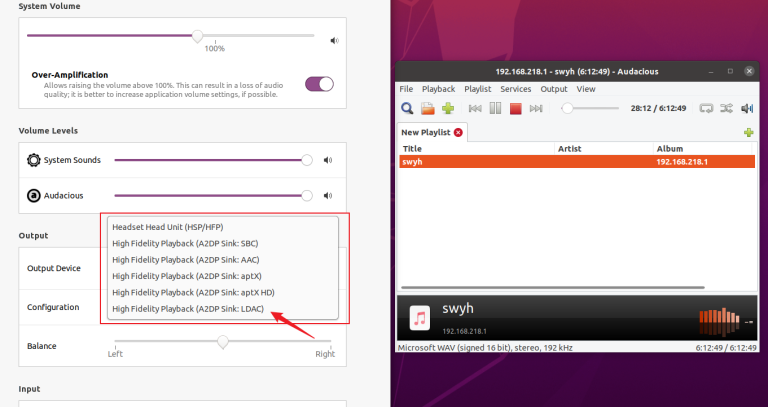Stop playback with the red square
Viewport: 768px width, 407px height.
click(x=515, y=108)
